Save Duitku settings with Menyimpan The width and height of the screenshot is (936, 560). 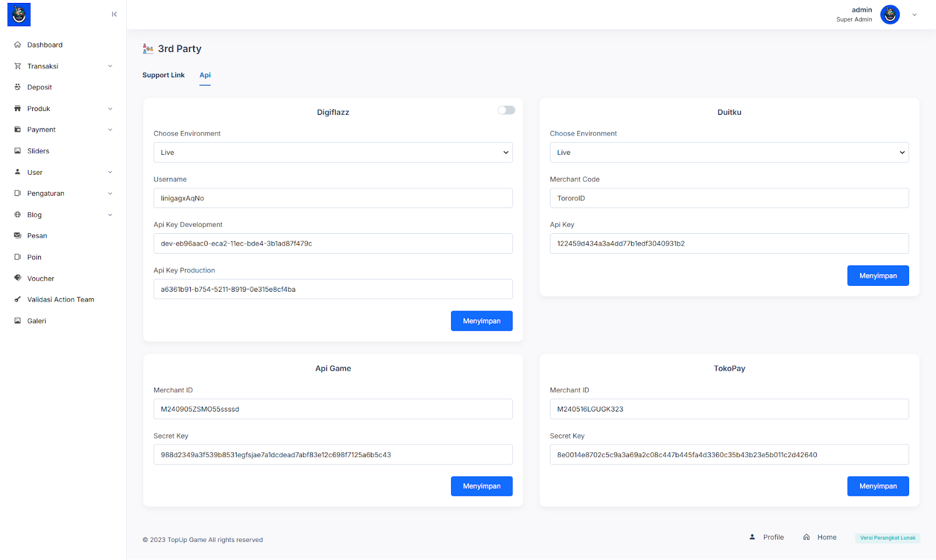877,276
